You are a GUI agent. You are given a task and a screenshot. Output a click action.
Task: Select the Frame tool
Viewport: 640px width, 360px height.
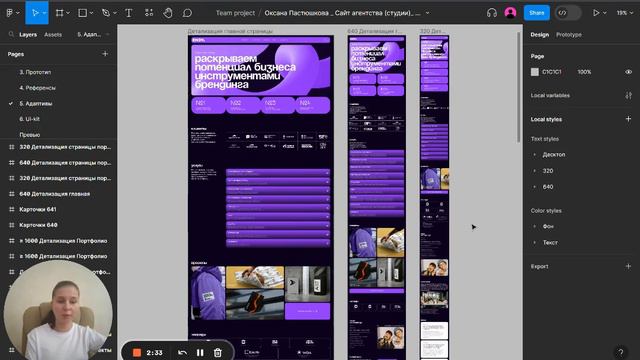(60, 13)
